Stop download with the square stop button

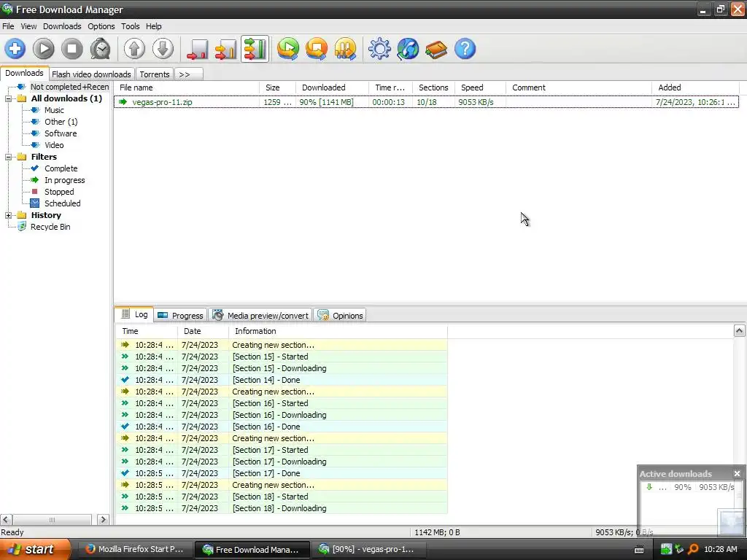click(x=72, y=49)
